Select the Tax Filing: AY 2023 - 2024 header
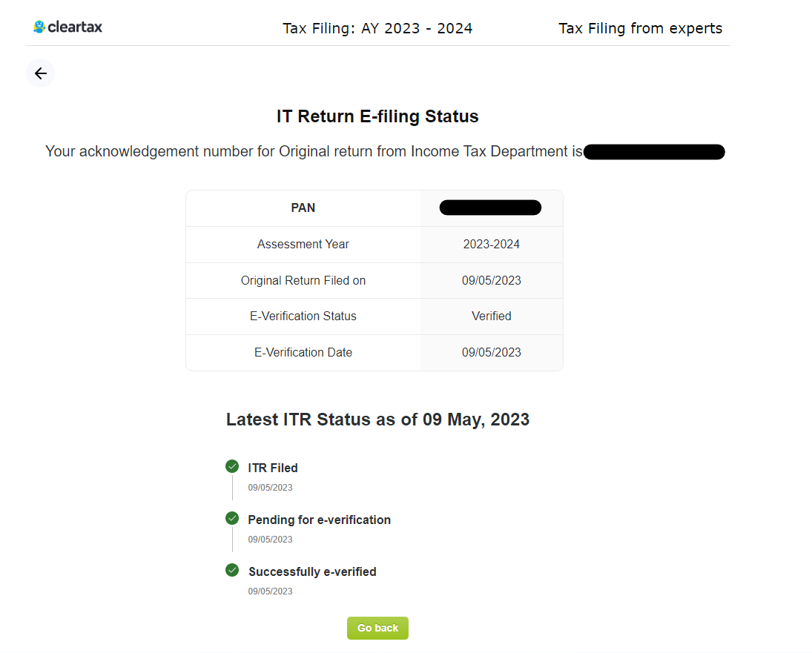Image resolution: width=812 pixels, height=653 pixels. tap(377, 28)
